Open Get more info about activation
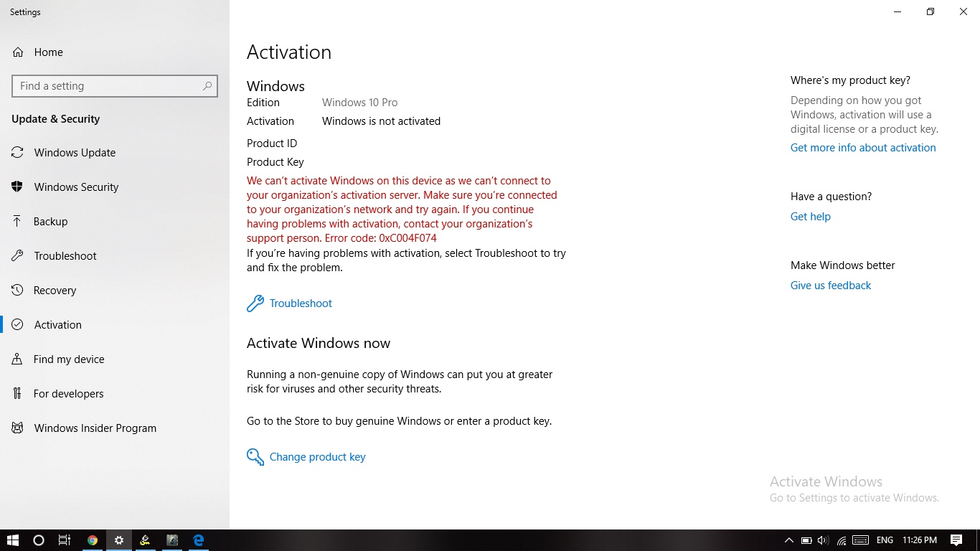Viewport: 980px width, 551px height. pyautogui.click(x=863, y=148)
